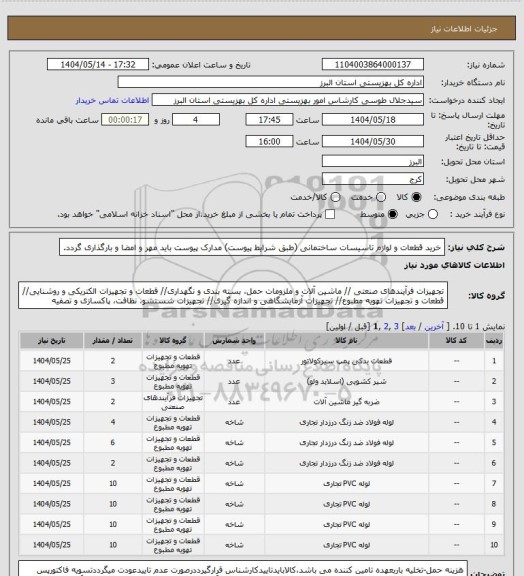
Task: Click the استان محل تحویل field البرز
Action: point(373,161)
